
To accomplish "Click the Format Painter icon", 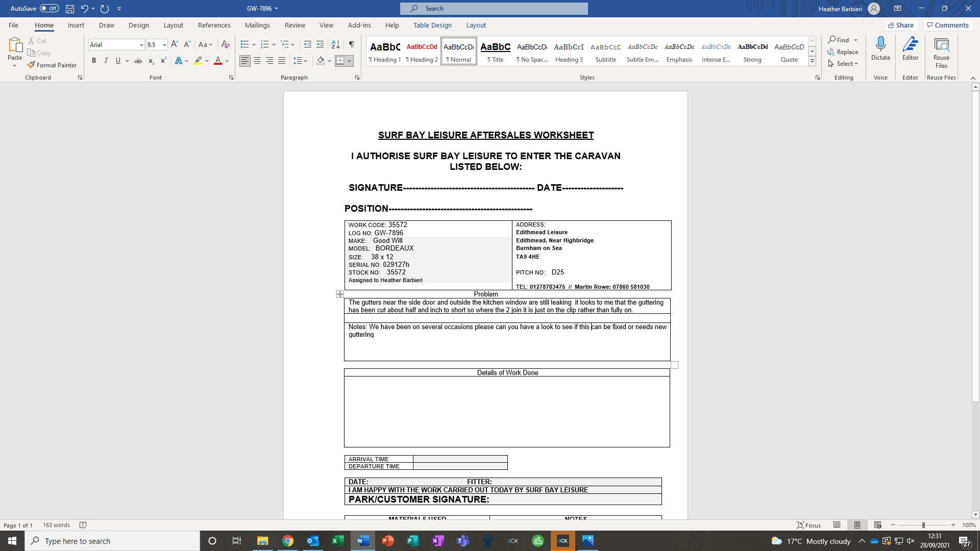I will pos(32,65).
